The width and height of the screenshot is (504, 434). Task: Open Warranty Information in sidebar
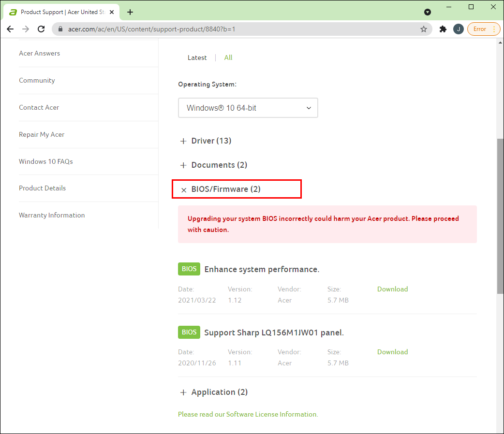click(52, 215)
